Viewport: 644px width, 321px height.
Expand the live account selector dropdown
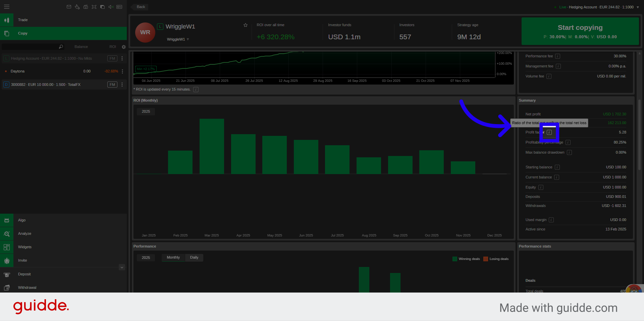coord(638,7)
